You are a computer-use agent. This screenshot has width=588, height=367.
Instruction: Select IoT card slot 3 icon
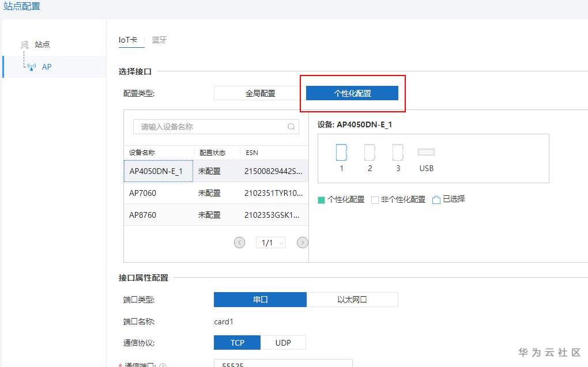(x=398, y=152)
